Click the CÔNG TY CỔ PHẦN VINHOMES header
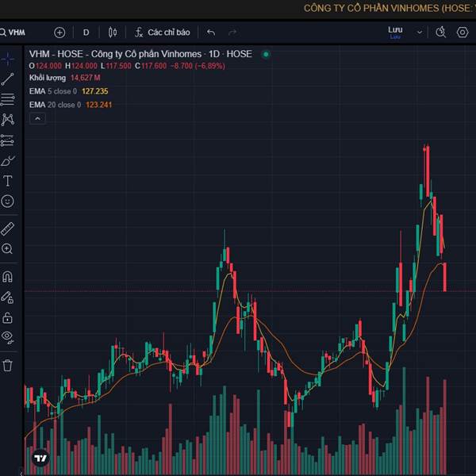The image size is (476, 476). click(x=390, y=8)
